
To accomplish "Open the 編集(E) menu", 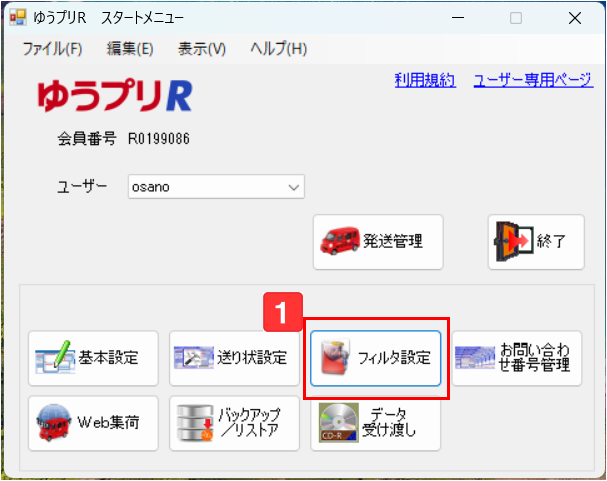I will point(130,49).
